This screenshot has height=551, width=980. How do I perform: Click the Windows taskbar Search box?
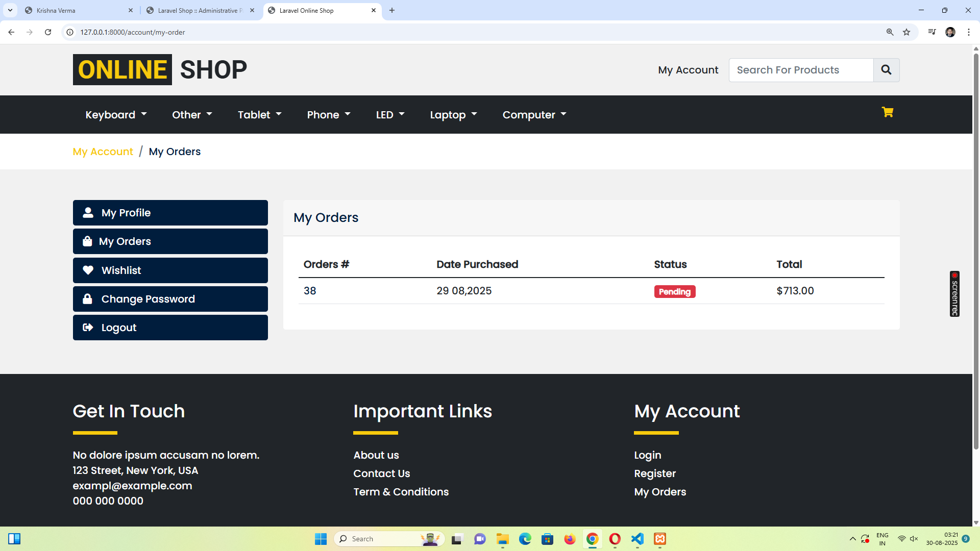pos(389,539)
